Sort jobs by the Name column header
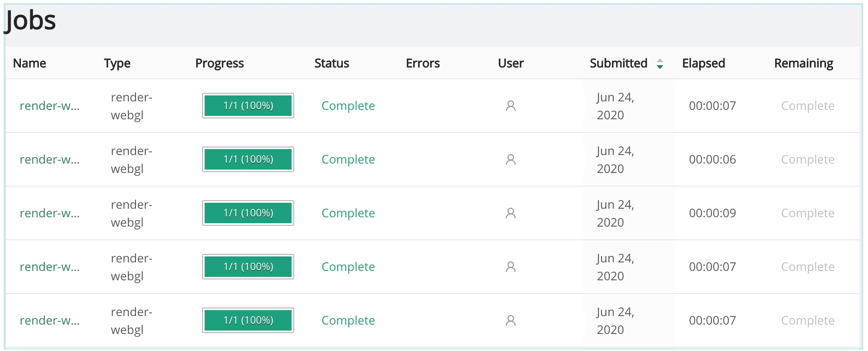 (x=29, y=63)
